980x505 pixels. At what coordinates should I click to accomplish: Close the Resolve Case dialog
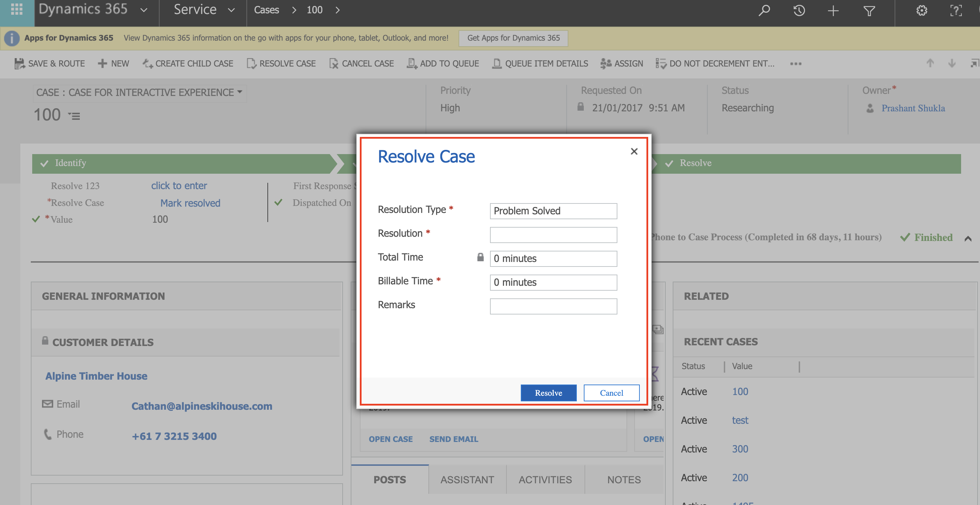634,151
